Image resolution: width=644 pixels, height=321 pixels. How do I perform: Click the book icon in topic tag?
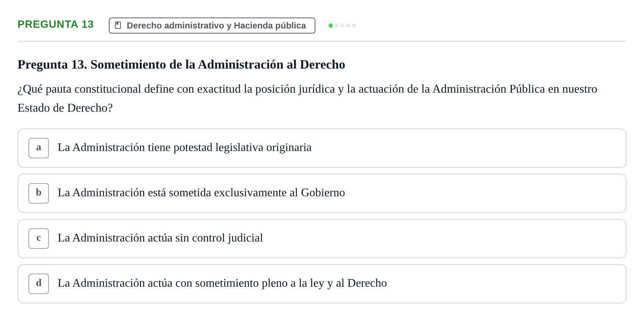[x=118, y=25]
